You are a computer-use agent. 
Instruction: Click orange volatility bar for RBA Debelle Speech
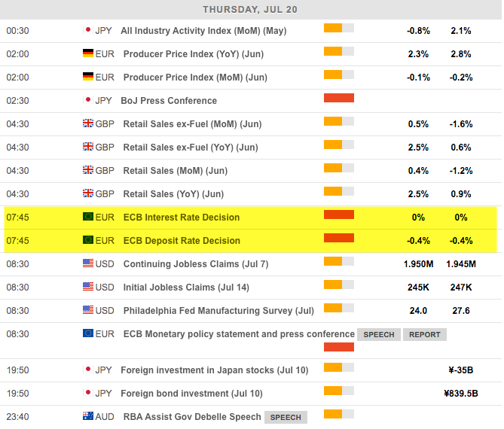339,414
